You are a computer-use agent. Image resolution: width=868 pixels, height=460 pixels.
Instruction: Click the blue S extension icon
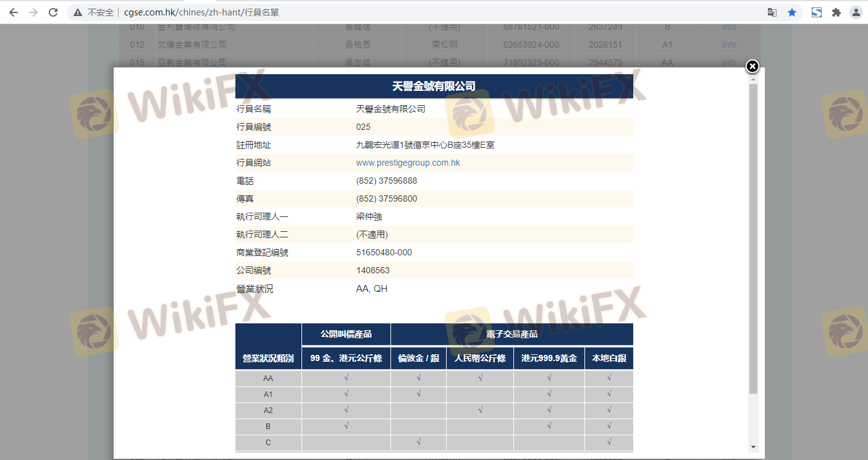[x=817, y=12]
